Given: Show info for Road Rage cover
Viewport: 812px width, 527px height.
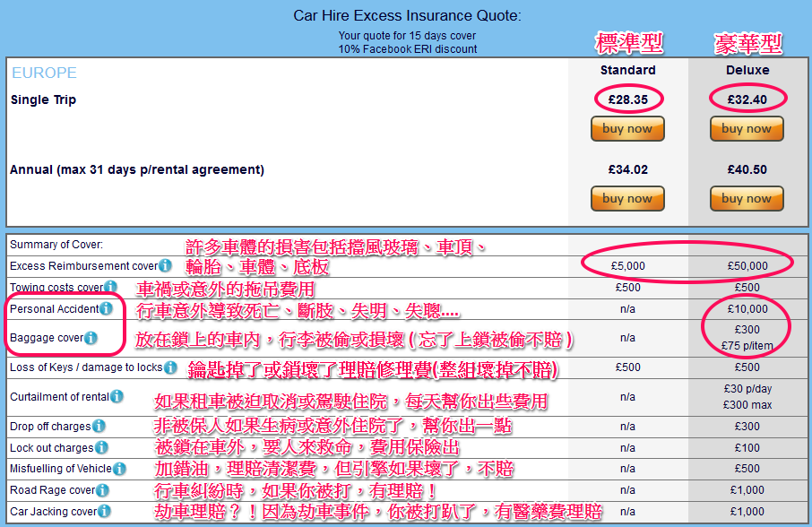Looking at the screenshot, I should click(102, 489).
